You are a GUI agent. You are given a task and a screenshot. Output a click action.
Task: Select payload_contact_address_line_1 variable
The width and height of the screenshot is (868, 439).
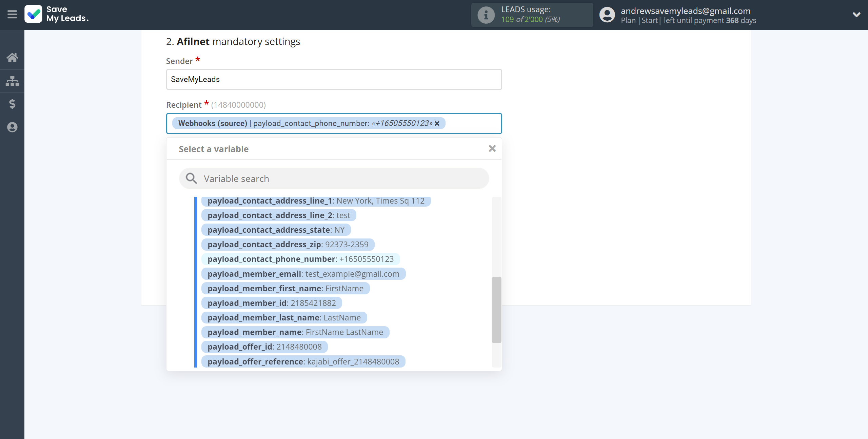(x=316, y=201)
